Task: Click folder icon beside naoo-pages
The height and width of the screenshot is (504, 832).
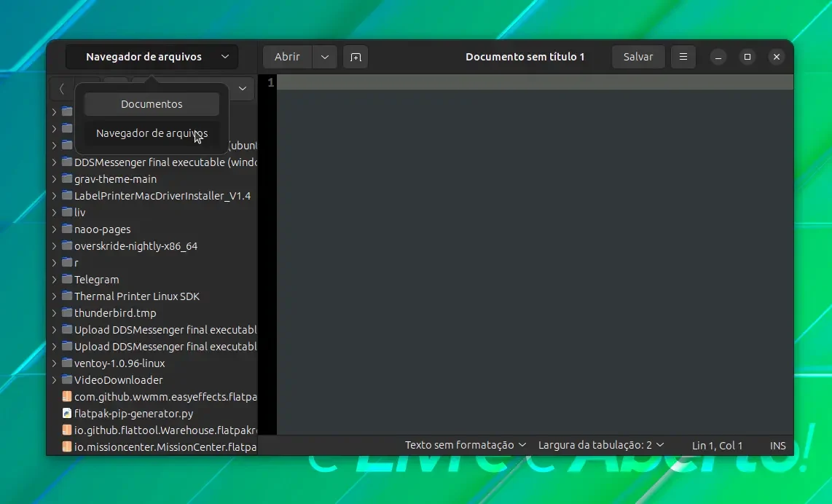Action: pyautogui.click(x=67, y=229)
